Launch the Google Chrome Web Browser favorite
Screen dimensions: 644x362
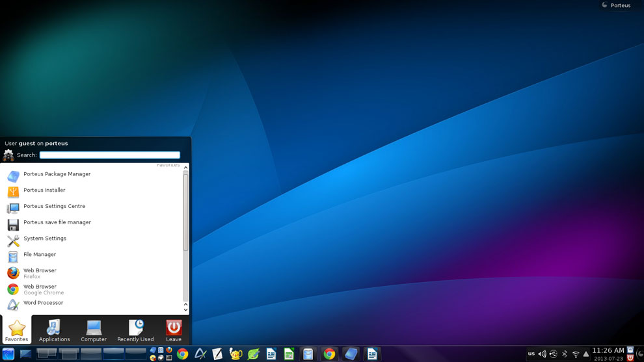(94, 289)
